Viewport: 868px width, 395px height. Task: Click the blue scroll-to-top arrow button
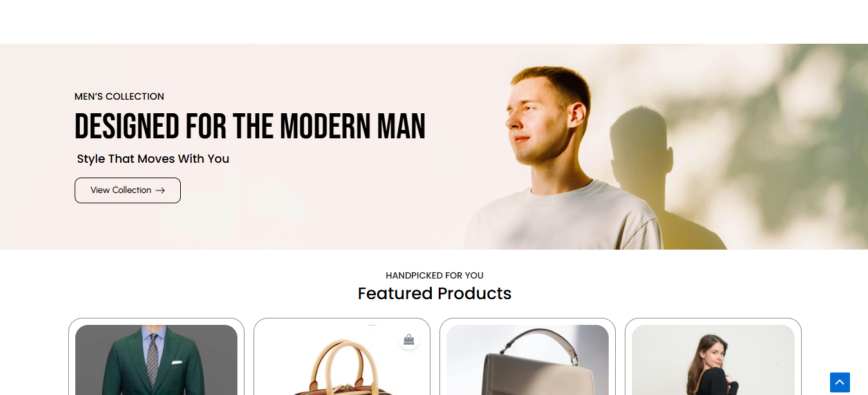tap(840, 382)
